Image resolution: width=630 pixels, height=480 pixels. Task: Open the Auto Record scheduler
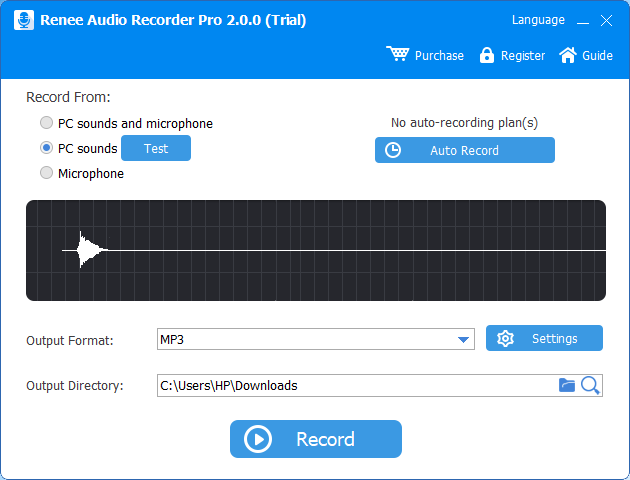click(x=465, y=150)
